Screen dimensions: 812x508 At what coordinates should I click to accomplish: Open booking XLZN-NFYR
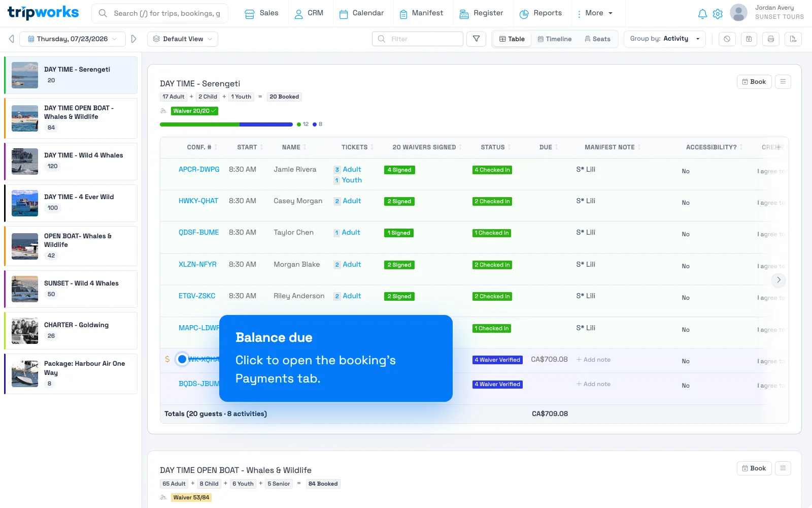point(197,265)
